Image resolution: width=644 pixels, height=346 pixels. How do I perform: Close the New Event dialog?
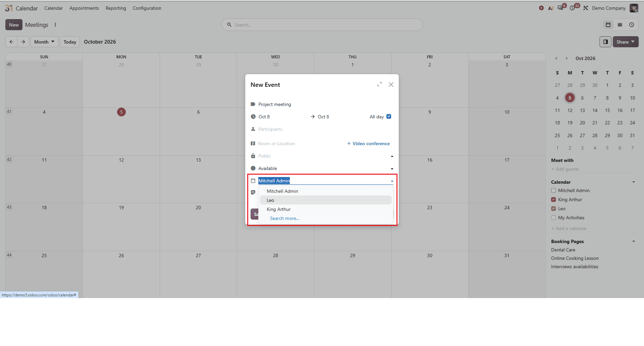pyautogui.click(x=391, y=84)
